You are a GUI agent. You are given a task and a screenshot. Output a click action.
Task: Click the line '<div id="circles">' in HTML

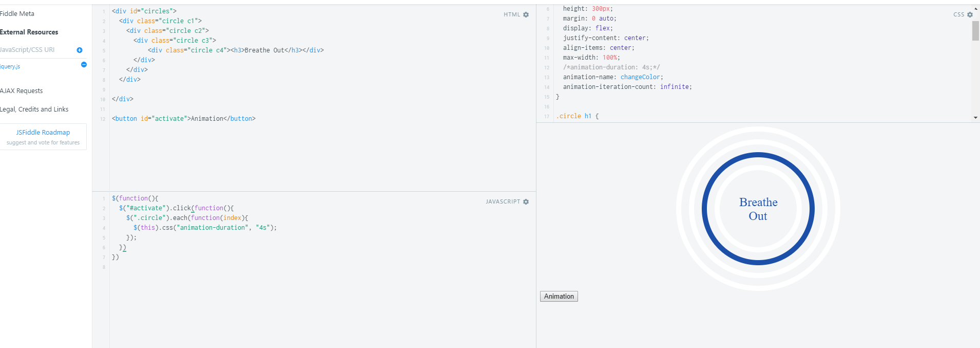144,11
